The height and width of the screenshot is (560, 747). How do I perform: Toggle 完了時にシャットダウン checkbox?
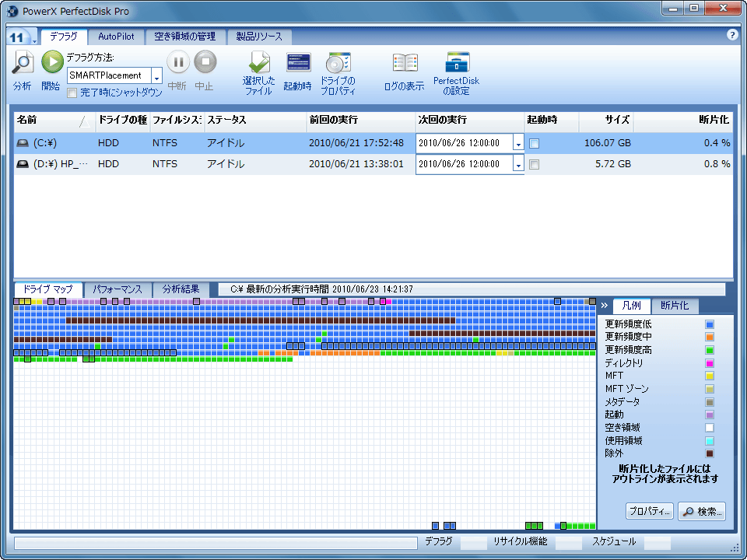72,93
